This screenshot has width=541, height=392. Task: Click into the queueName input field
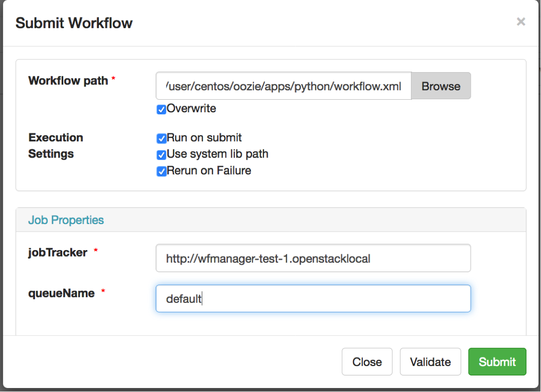(x=313, y=299)
